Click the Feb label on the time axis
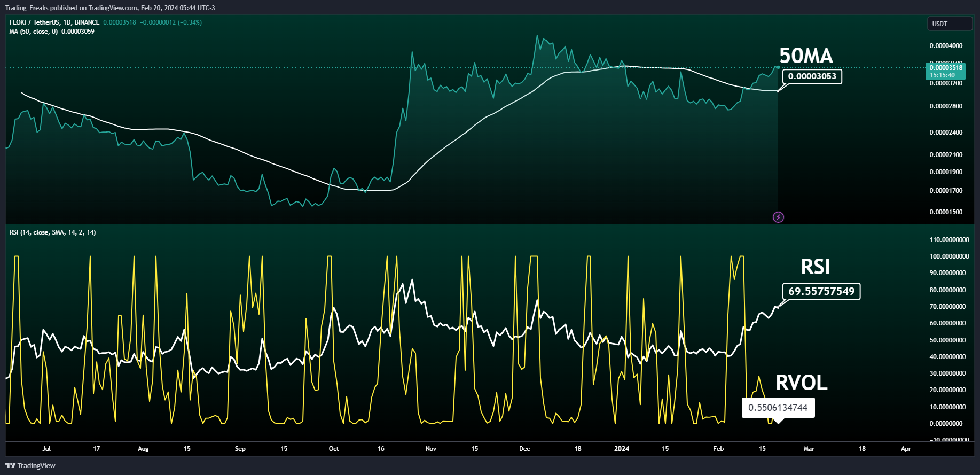The image size is (980, 475). click(718, 449)
